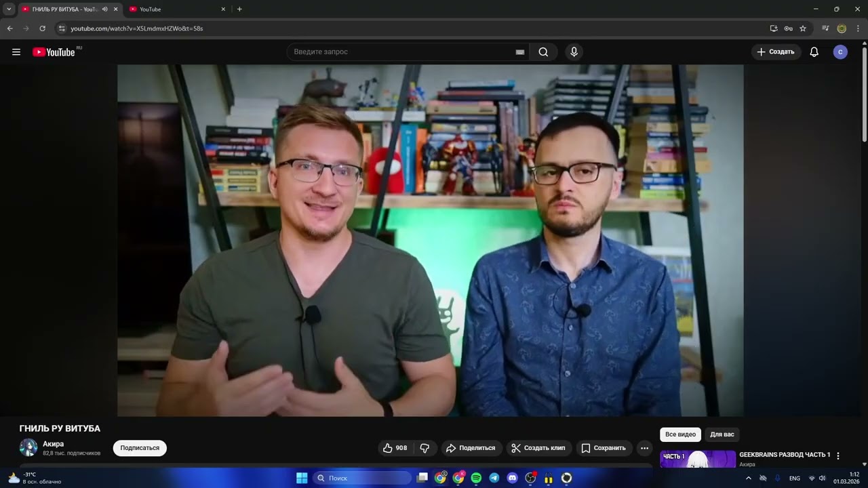View site information icon in address bar
This screenshot has width=868, height=488.
click(x=62, y=28)
